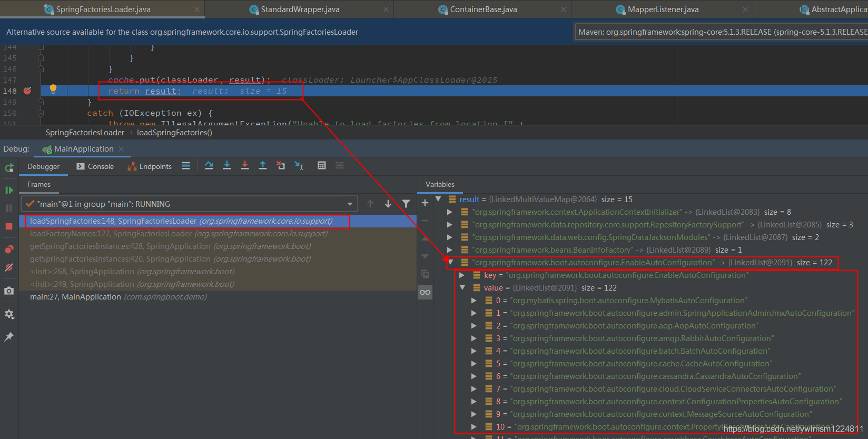Select next frame down arrow
The width and height of the screenshot is (868, 439).
pos(388,204)
